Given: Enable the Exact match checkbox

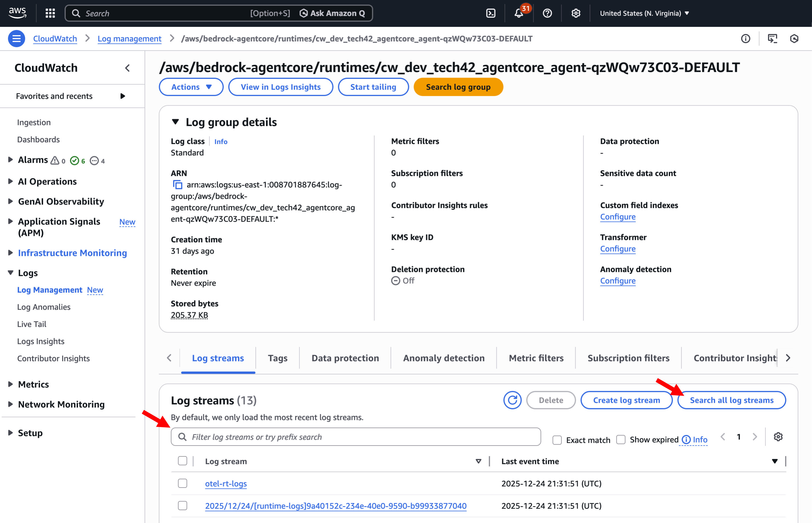Looking at the screenshot, I should [x=557, y=440].
